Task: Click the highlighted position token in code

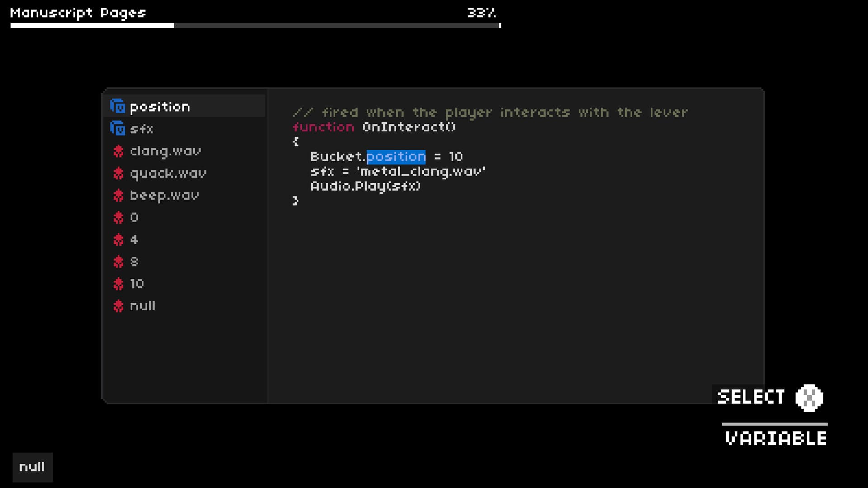Action: pos(396,156)
